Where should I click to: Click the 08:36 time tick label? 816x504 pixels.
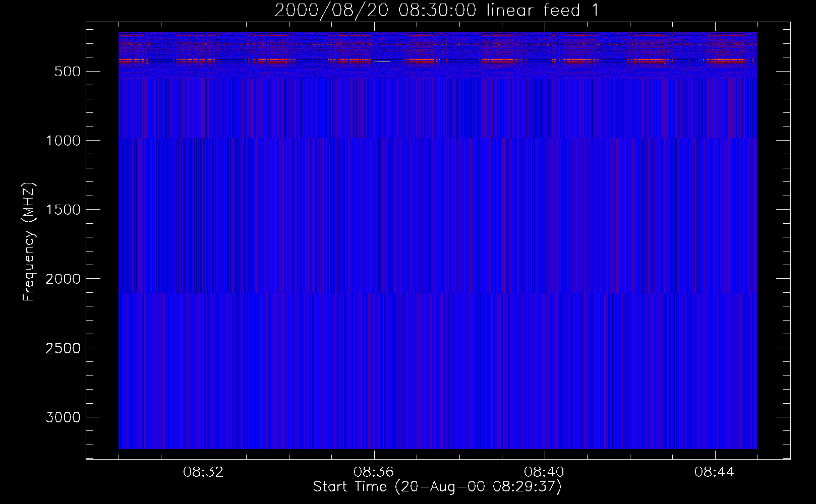pyautogui.click(x=374, y=472)
